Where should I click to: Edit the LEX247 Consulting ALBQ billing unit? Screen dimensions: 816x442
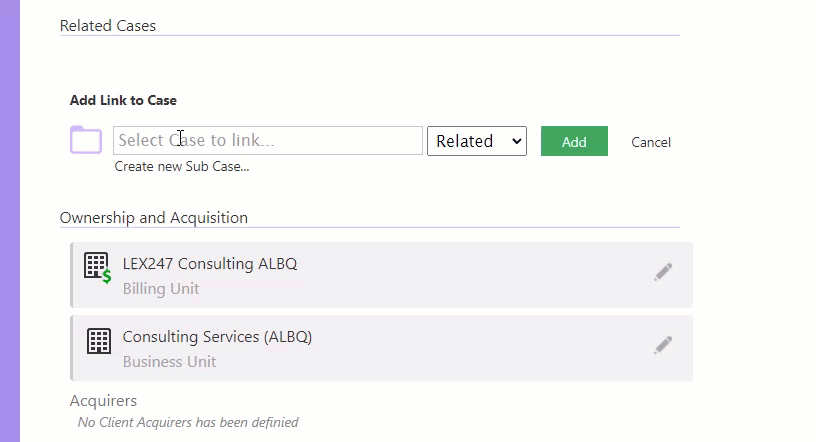(663, 272)
